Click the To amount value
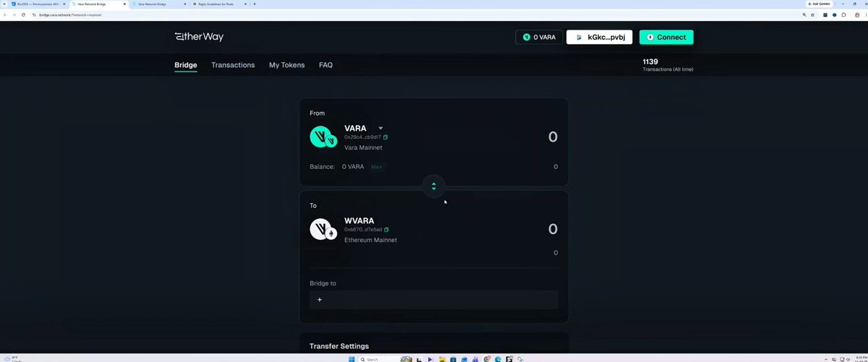Image resolution: width=868 pixels, height=362 pixels. coord(553,229)
